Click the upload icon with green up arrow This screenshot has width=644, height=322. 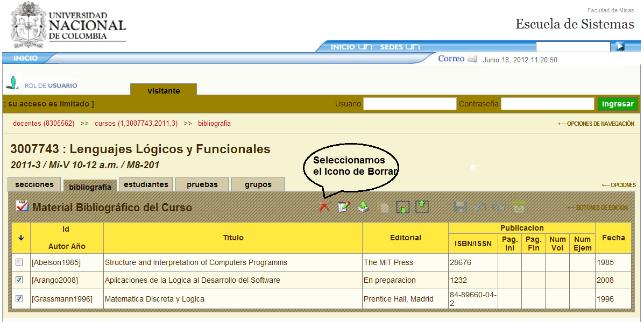click(364, 207)
